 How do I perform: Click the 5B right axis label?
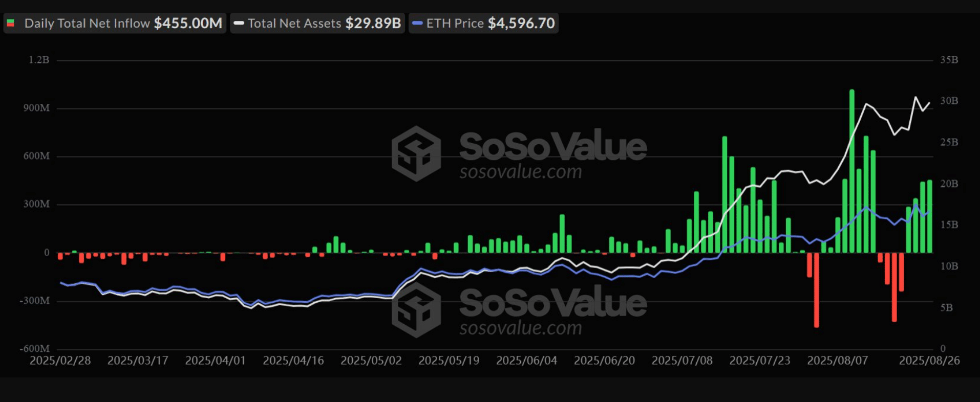tap(947, 308)
